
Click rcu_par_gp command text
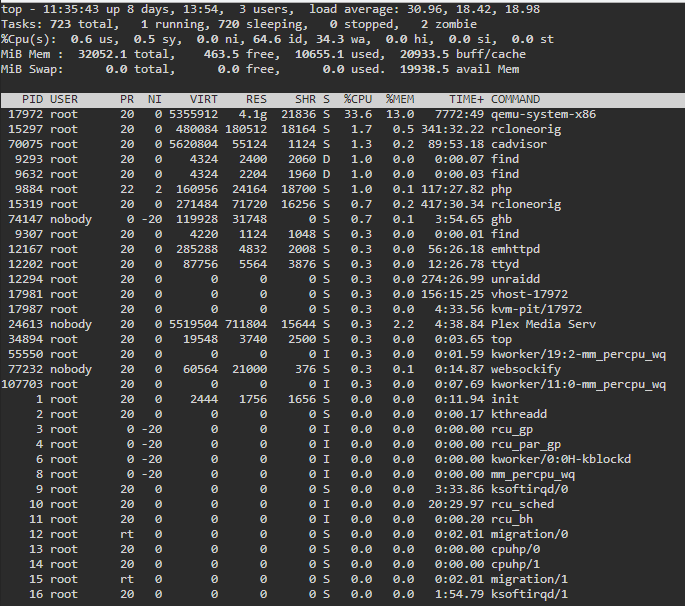point(526,444)
